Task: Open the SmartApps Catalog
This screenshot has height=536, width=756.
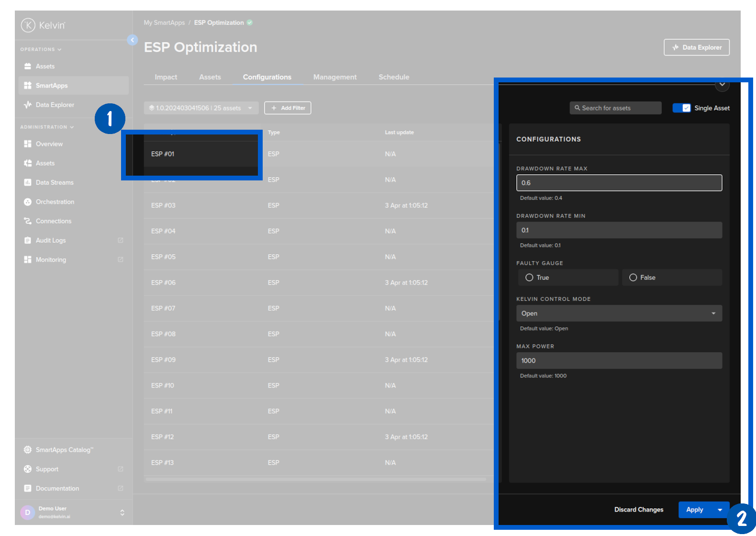Action: [x=64, y=450]
